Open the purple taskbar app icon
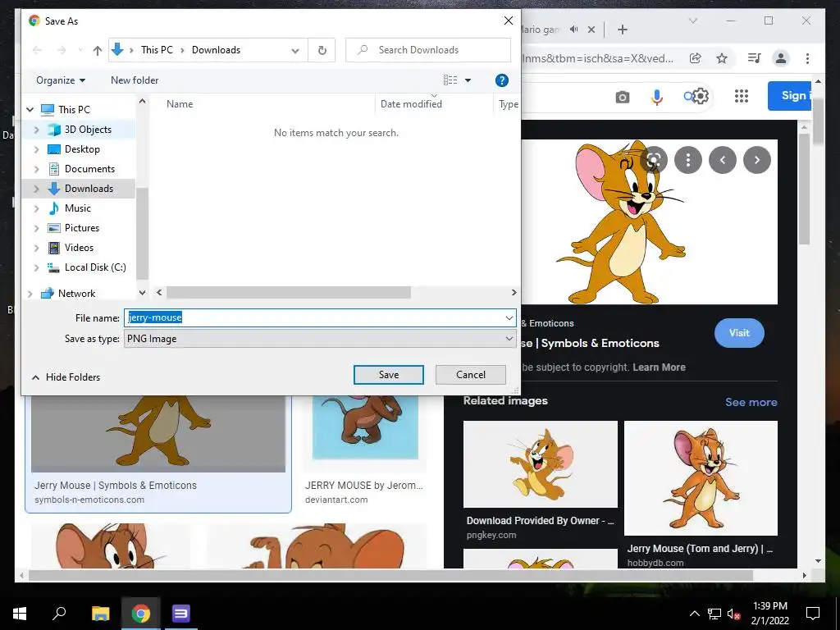 click(180, 614)
